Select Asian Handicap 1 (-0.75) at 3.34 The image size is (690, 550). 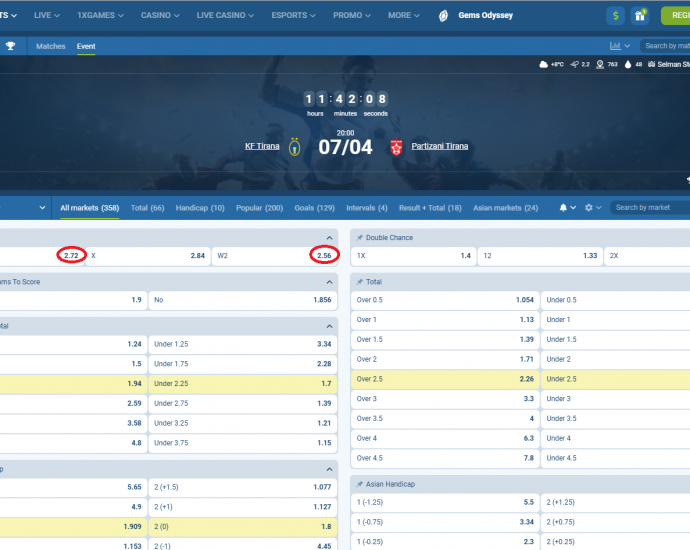point(445,522)
